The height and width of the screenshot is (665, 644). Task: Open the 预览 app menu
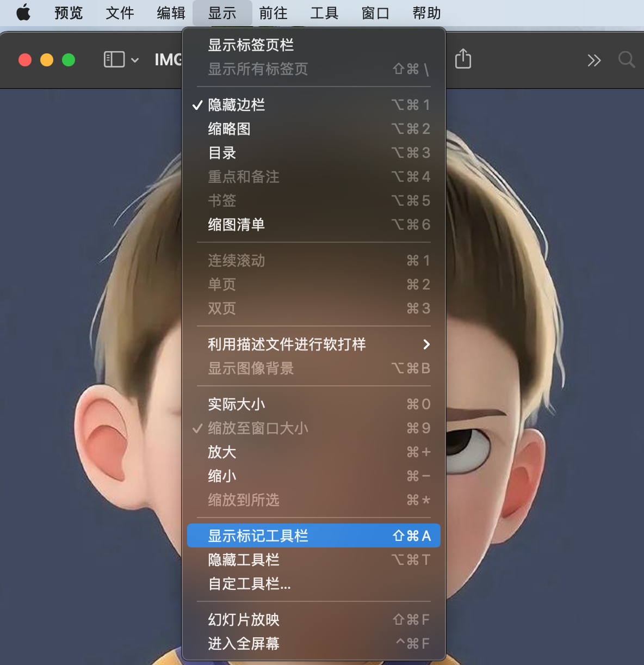[x=69, y=13]
